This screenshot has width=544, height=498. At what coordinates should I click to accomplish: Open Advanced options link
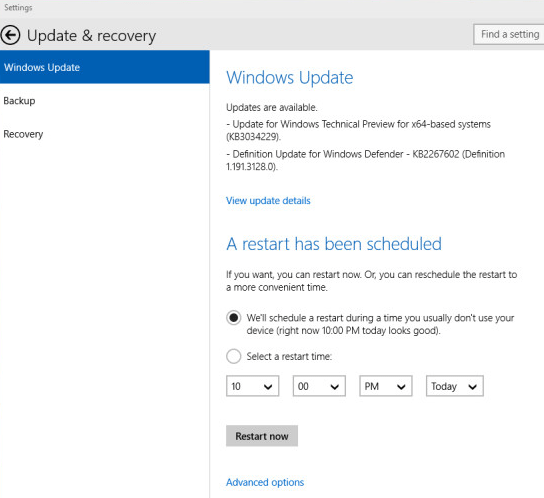[265, 482]
